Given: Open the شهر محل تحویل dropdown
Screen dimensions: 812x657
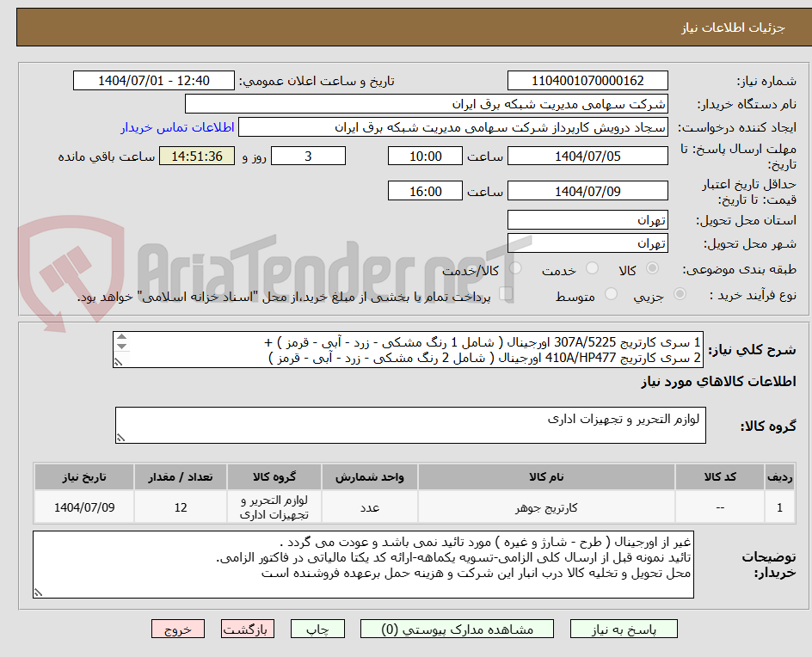Looking at the screenshot, I should point(587,243).
